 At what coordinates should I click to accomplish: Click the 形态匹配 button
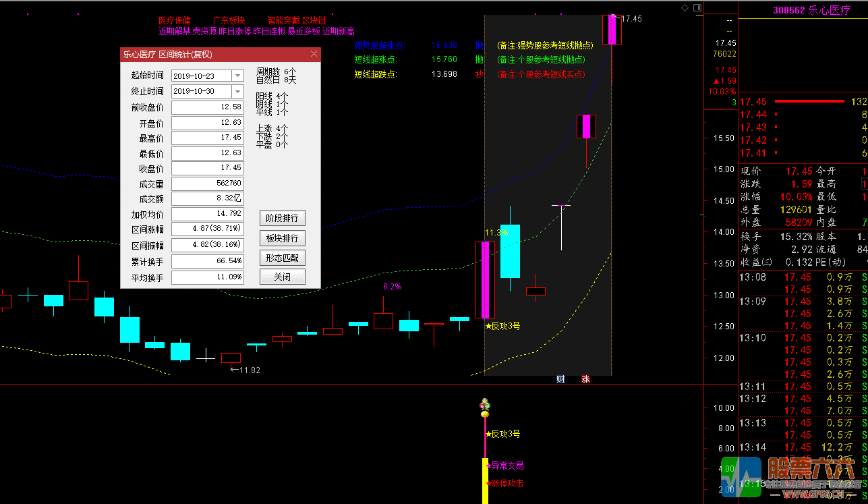[x=282, y=257]
